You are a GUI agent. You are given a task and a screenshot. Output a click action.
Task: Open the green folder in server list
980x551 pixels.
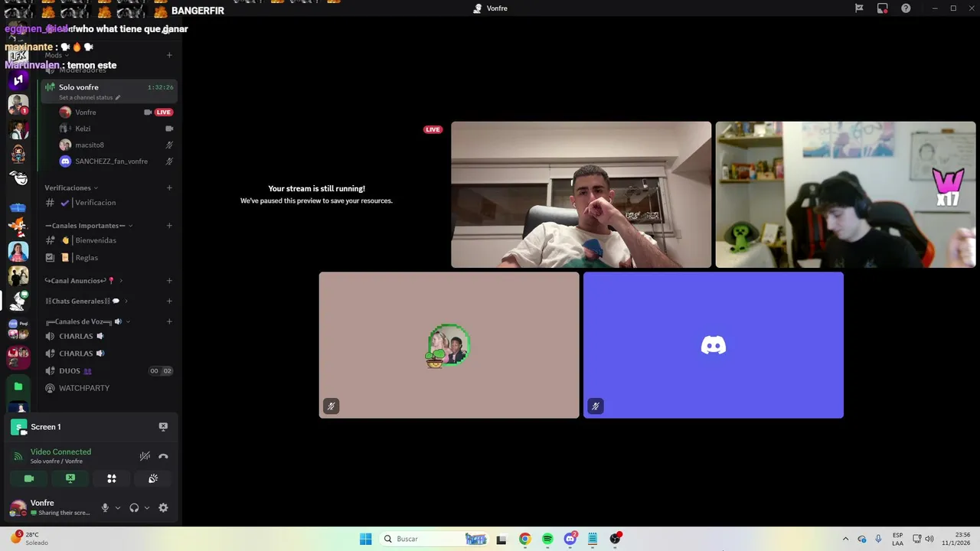point(18,386)
